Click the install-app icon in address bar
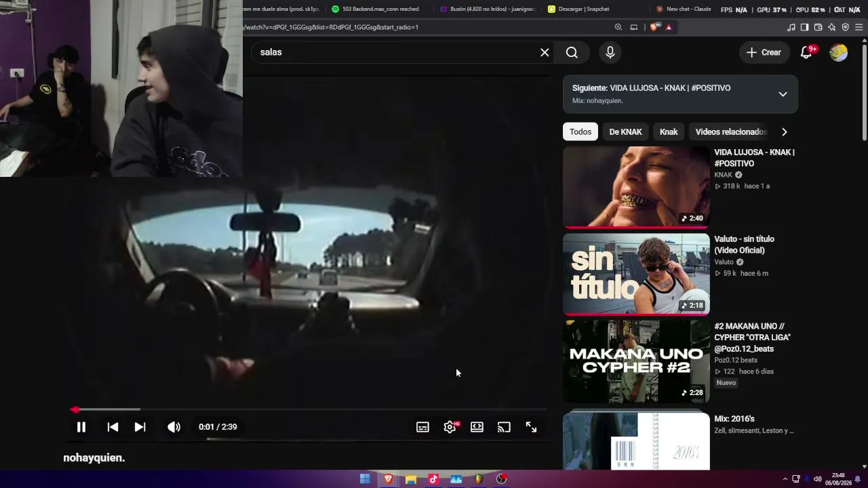This screenshot has width=868, height=488. click(x=634, y=27)
